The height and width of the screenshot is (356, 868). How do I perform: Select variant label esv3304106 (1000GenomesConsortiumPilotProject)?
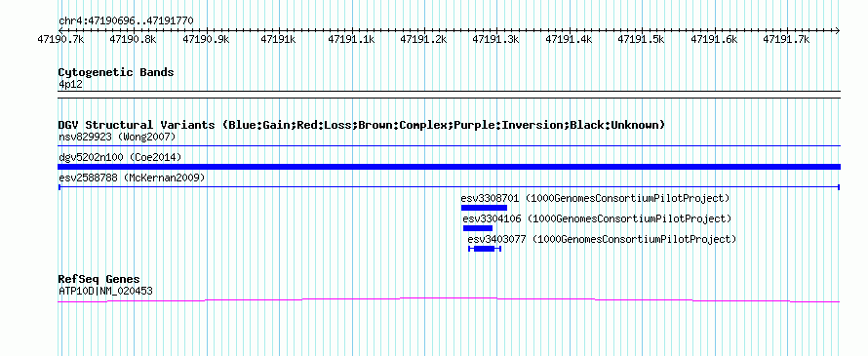597,218
